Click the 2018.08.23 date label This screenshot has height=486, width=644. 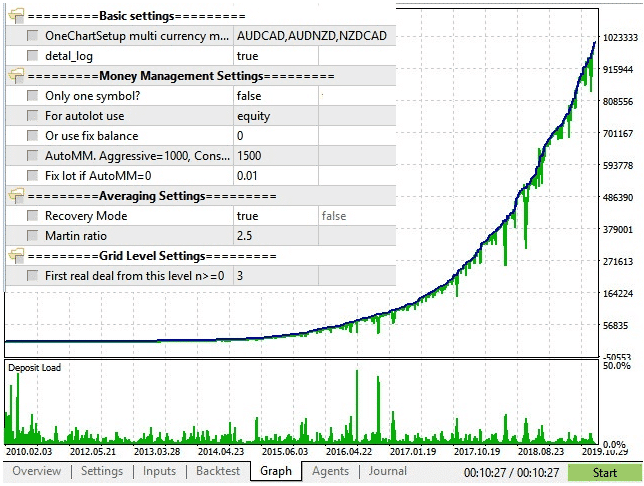pyautogui.click(x=540, y=451)
